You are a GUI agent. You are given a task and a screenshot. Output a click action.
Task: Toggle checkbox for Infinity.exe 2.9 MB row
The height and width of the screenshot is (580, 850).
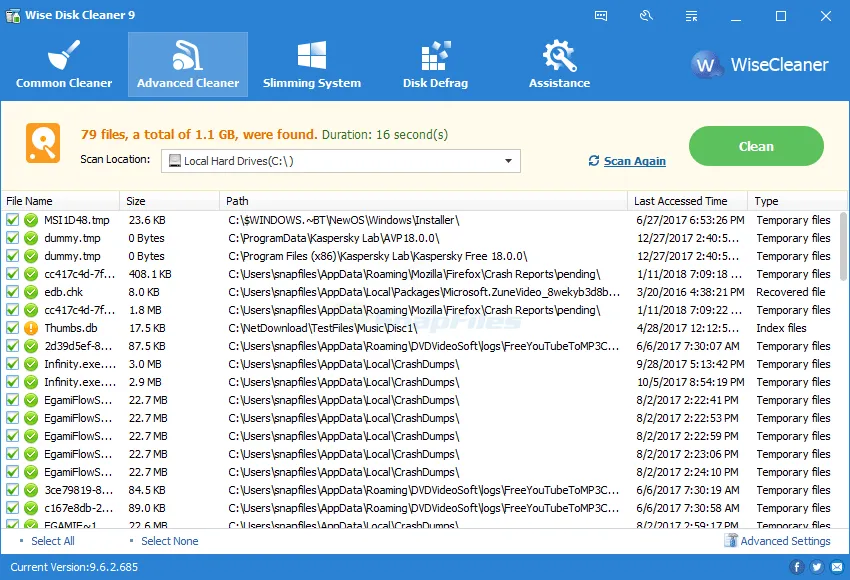pos(12,382)
